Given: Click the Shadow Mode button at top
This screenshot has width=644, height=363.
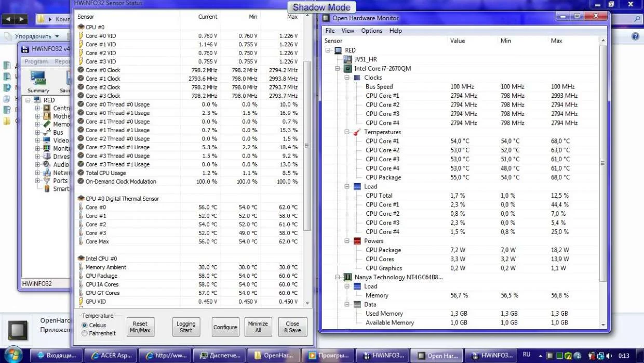Looking at the screenshot, I should pyautogui.click(x=322, y=7).
